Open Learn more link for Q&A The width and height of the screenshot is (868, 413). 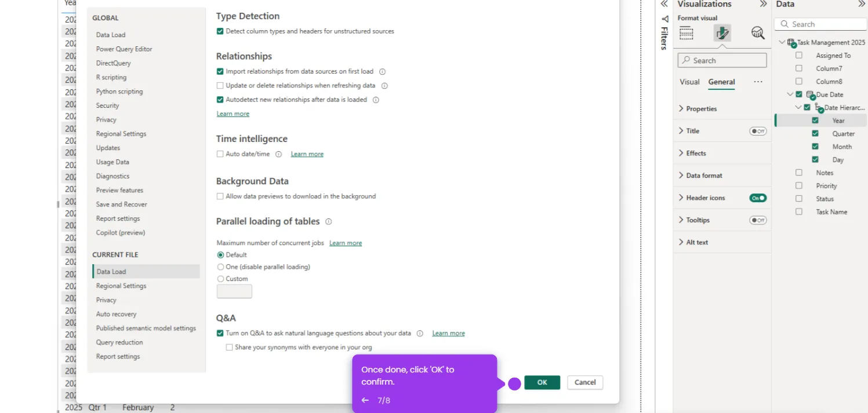448,334
